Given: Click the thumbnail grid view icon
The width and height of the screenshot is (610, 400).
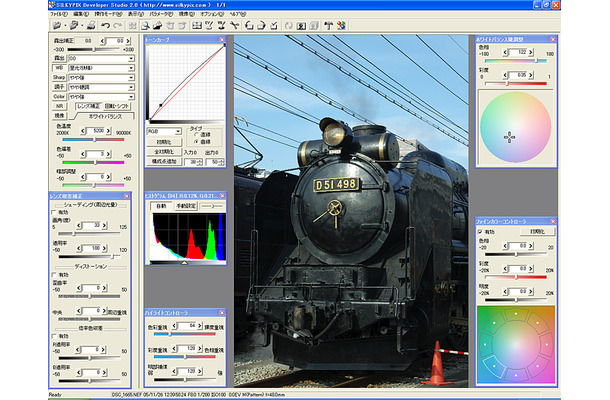Looking at the screenshot, I should 132,26.
